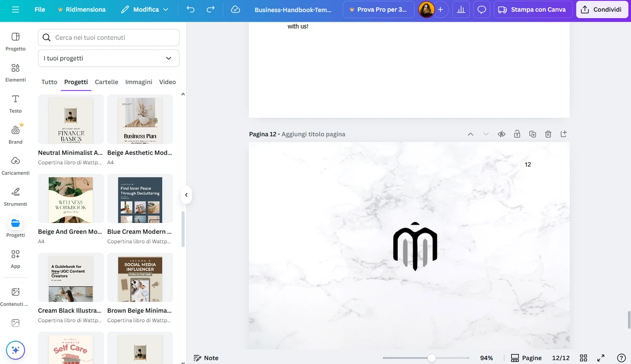Click the Business-Handbook document title
This screenshot has height=364, width=631.
coord(293,10)
